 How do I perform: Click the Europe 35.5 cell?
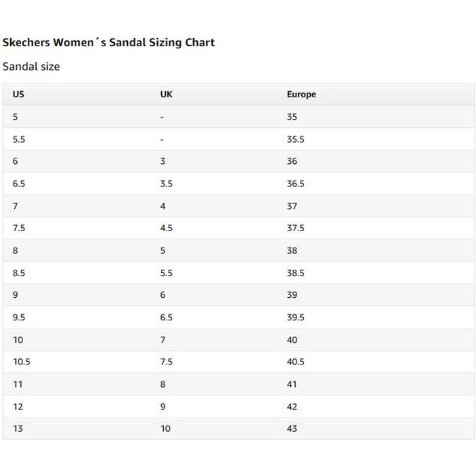(x=295, y=139)
